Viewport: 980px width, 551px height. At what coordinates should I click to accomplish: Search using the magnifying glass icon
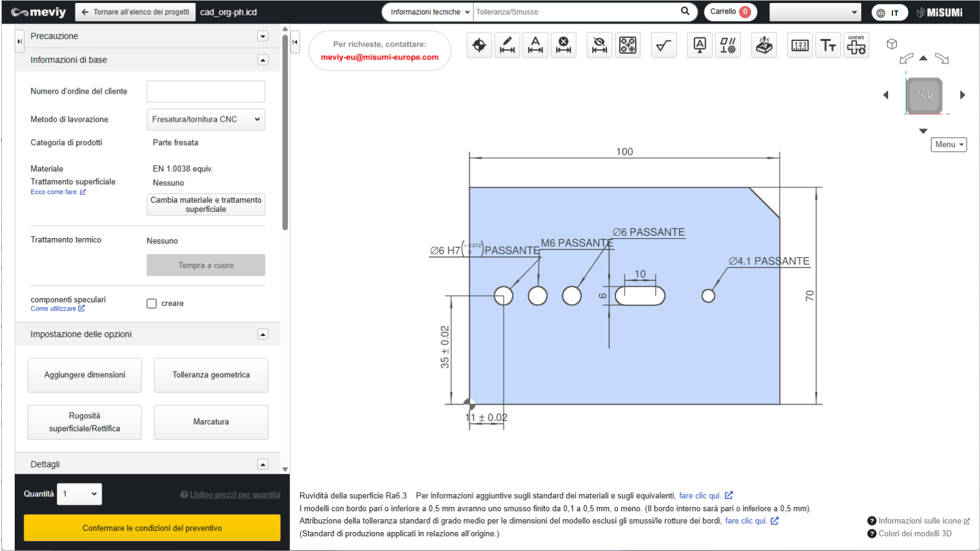point(685,11)
